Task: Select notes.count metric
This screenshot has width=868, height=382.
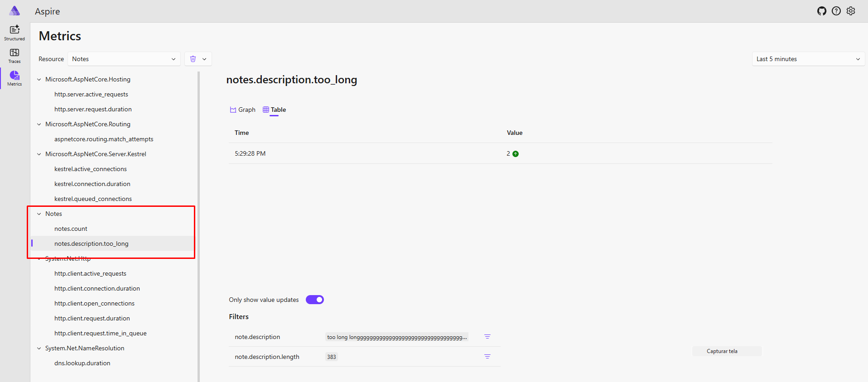Action: pos(71,229)
